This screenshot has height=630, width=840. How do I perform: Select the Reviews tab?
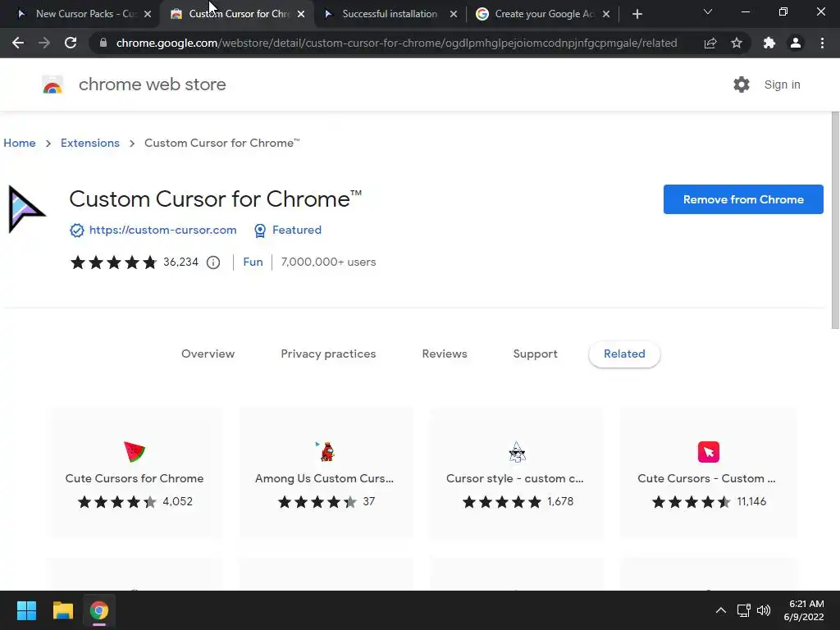tap(445, 354)
